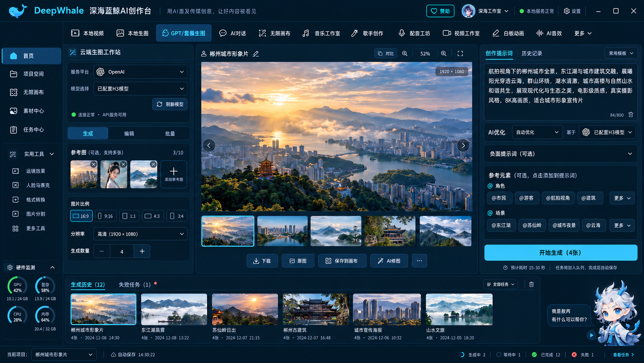This screenshot has height=363, width=644.
Task: Delete generation history with the trash icon
Action: click(x=531, y=284)
